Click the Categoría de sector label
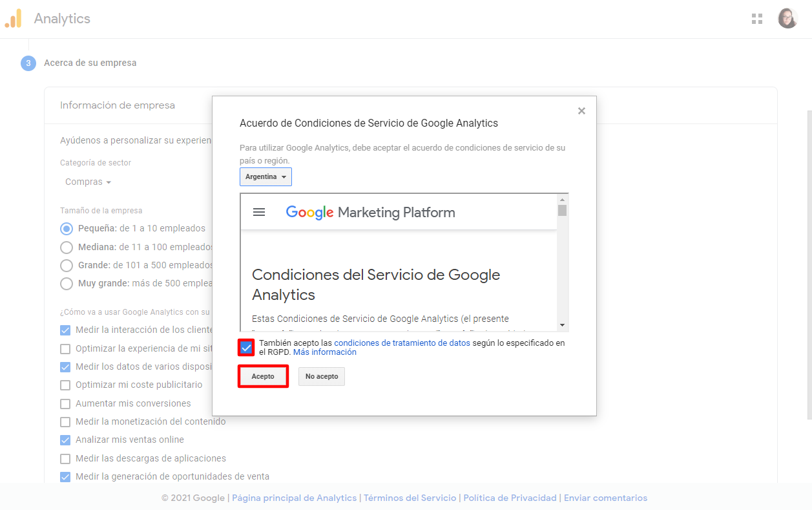Screen dimensions: 812x510 coord(96,163)
